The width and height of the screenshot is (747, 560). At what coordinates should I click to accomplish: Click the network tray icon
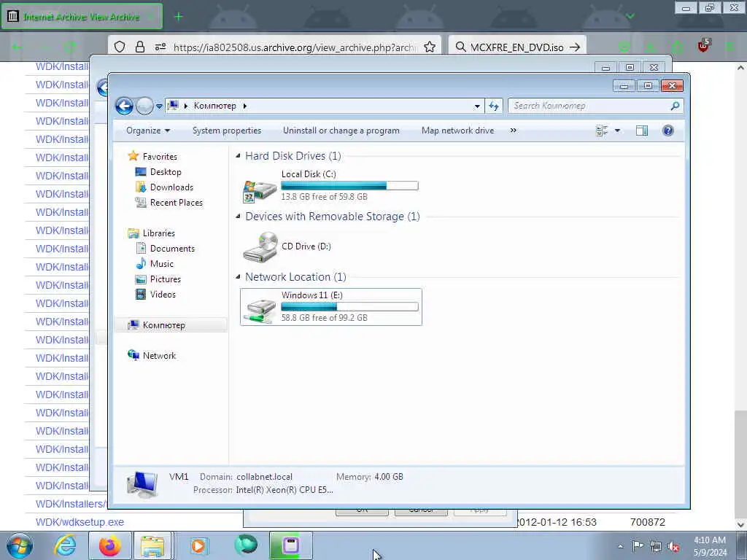click(x=656, y=546)
